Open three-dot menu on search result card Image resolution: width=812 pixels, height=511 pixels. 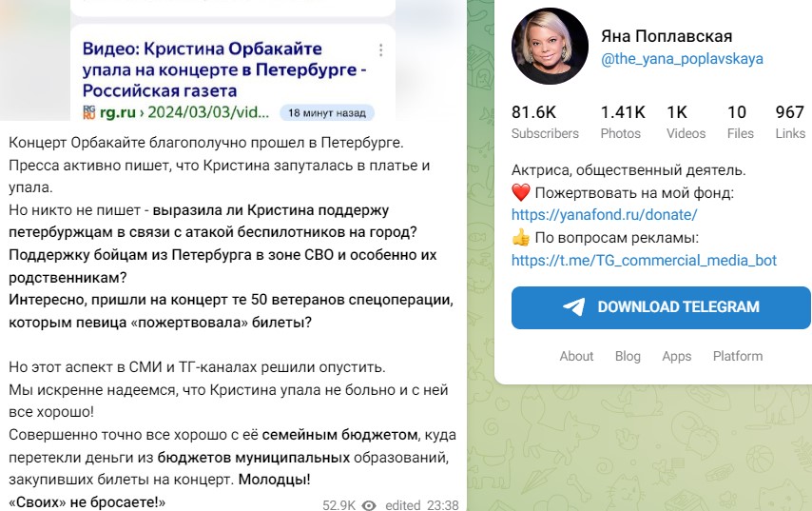point(380,49)
